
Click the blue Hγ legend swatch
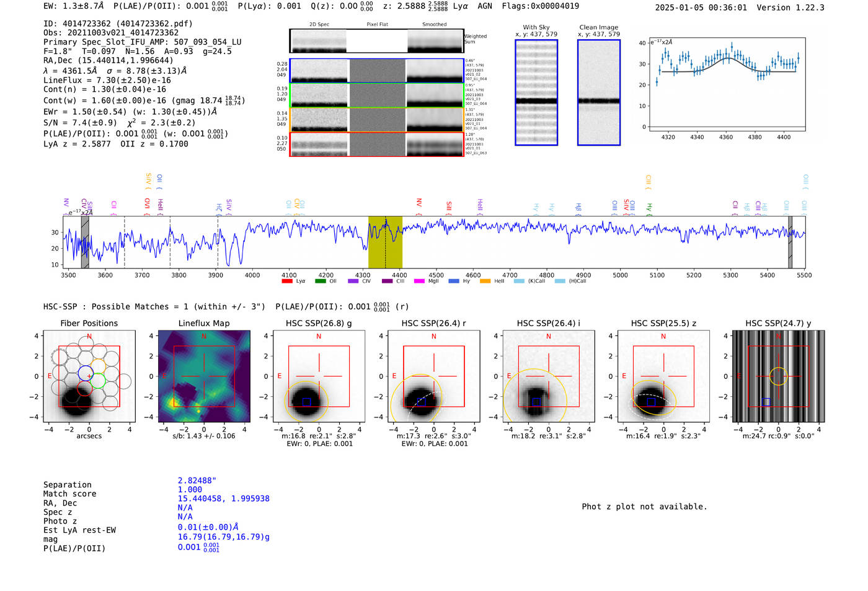453,281
